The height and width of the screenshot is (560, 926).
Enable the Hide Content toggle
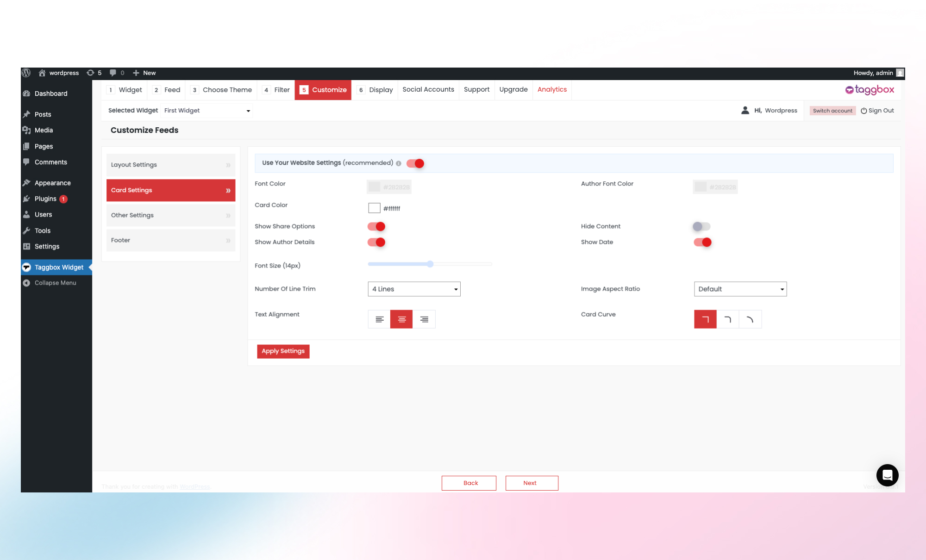pos(701,226)
